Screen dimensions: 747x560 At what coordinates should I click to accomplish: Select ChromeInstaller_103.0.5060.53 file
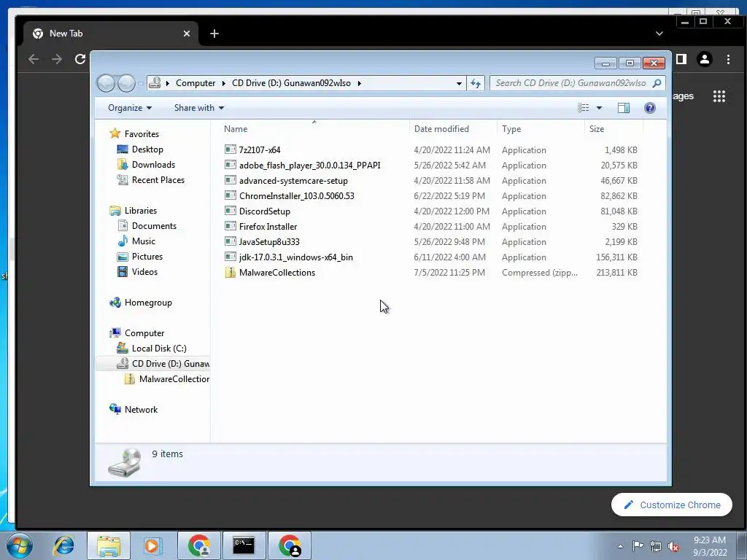pyautogui.click(x=296, y=195)
